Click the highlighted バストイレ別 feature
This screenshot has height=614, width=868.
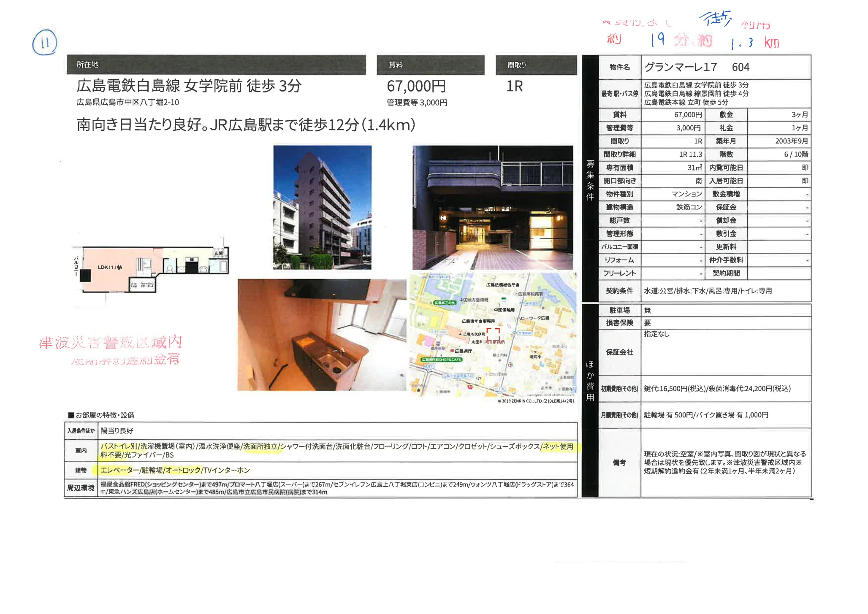tap(119, 446)
